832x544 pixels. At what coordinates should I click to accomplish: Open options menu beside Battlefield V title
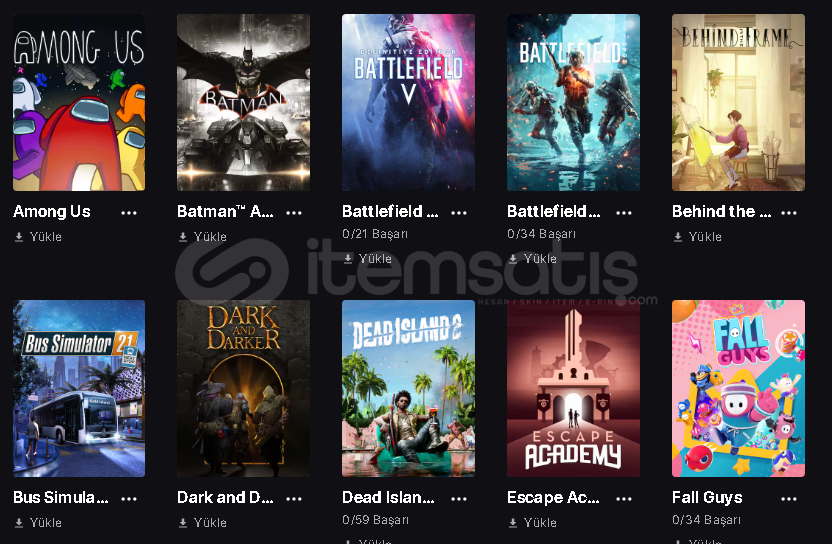click(x=459, y=213)
